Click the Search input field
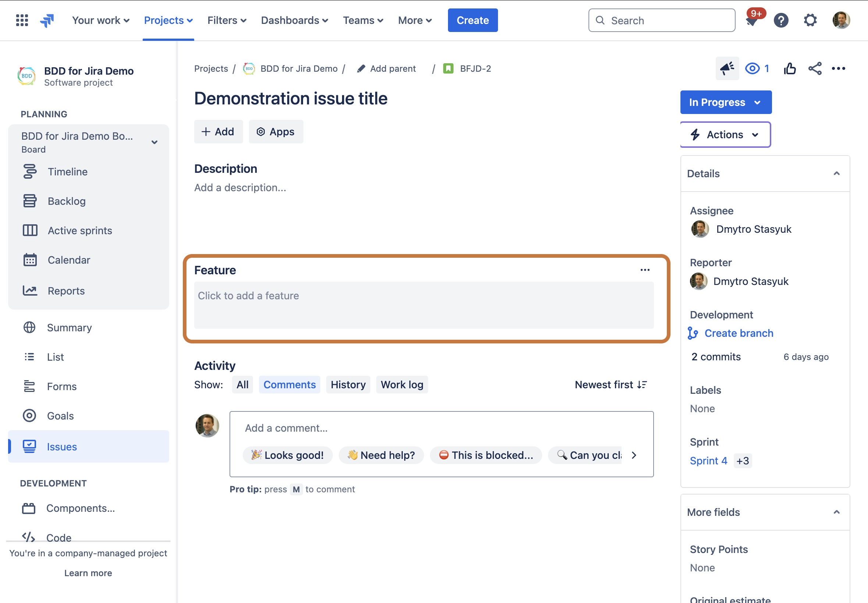The height and width of the screenshot is (603, 868). [x=661, y=20]
